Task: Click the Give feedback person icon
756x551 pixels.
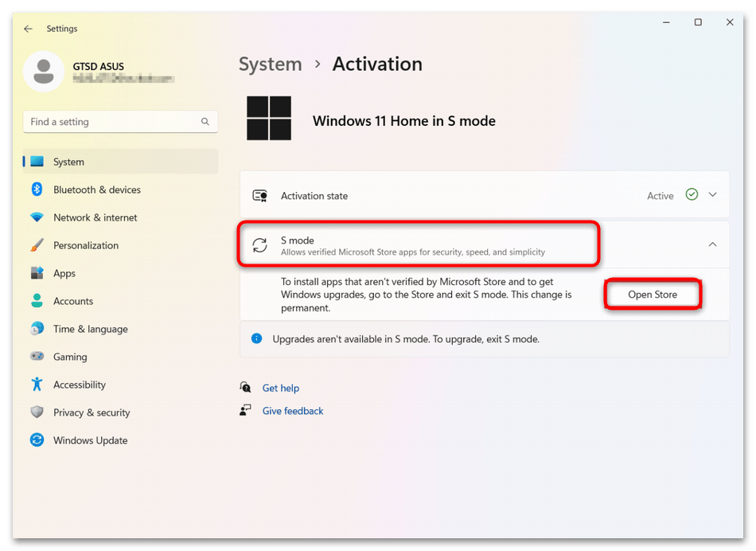Action: click(x=245, y=410)
